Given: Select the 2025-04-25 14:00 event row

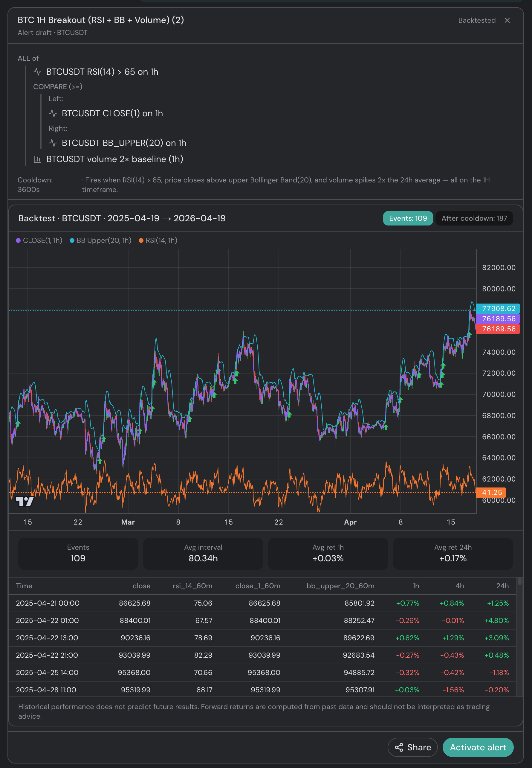Looking at the screenshot, I should (262, 673).
